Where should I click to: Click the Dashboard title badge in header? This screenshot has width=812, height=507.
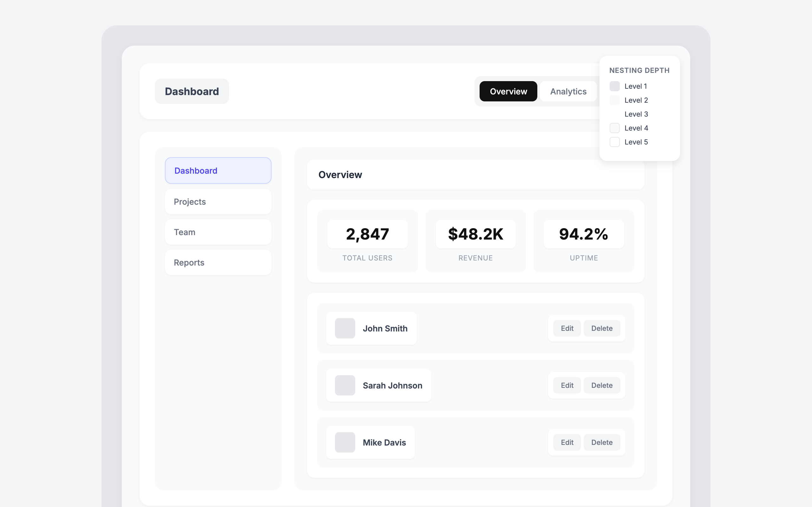pos(192,91)
